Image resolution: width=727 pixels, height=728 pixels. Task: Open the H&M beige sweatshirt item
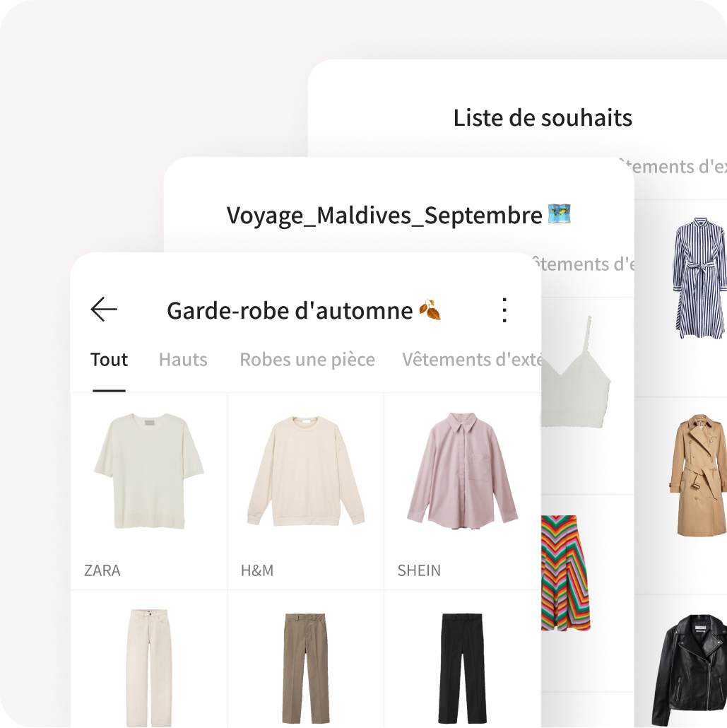click(306, 491)
